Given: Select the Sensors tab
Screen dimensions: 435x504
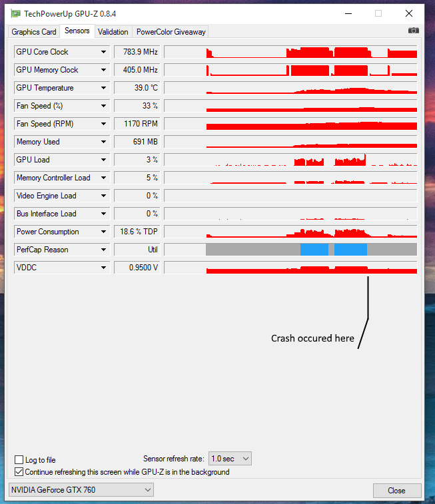Looking at the screenshot, I should [77, 31].
